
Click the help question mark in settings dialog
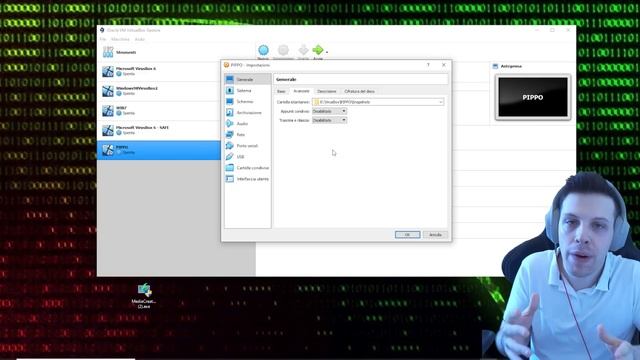pos(428,65)
